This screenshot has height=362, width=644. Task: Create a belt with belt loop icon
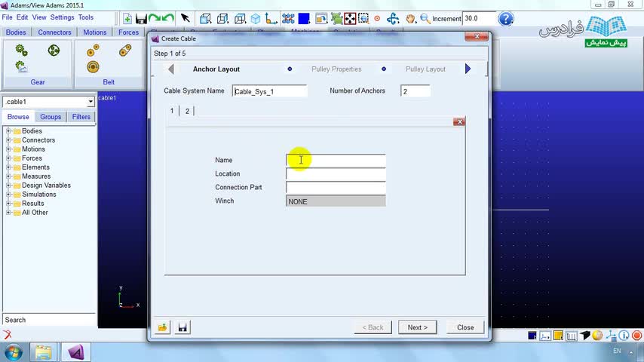coord(125,51)
